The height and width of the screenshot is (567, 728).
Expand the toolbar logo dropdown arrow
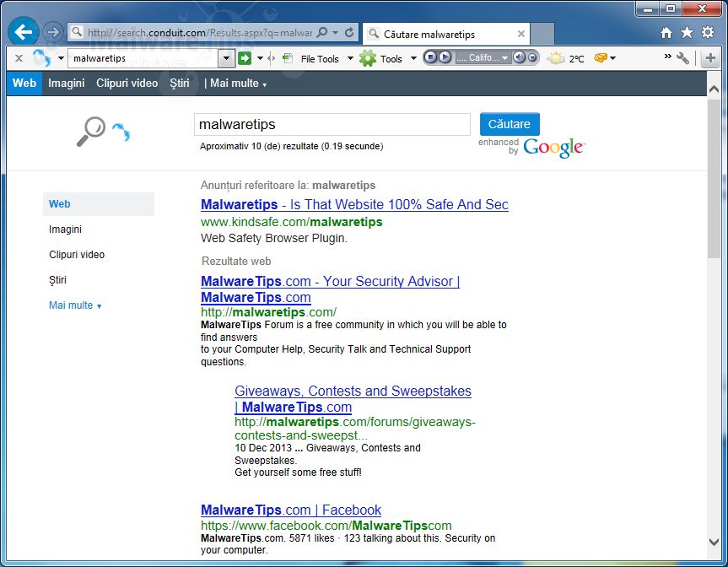61,58
